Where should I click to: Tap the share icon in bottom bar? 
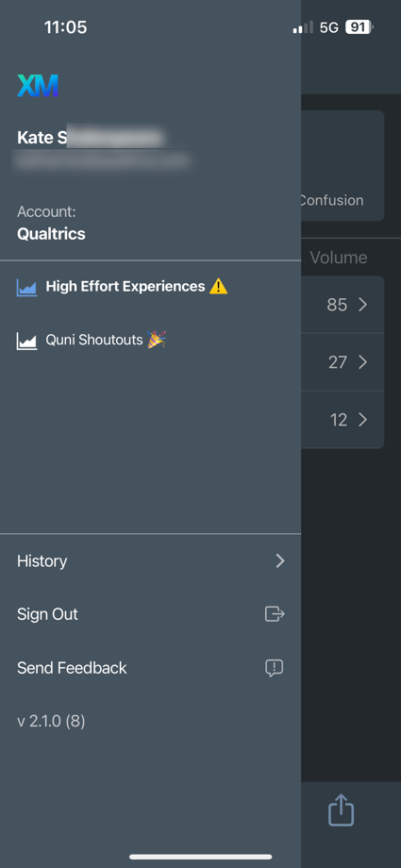(x=342, y=811)
